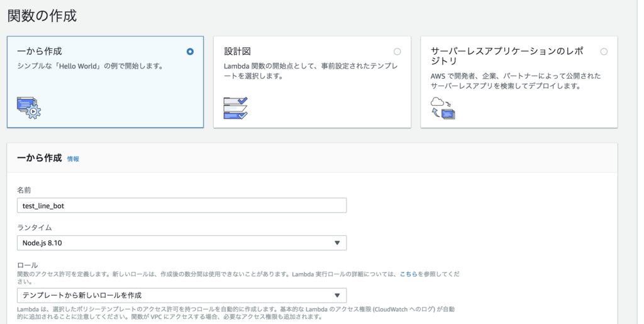The height and width of the screenshot is (324, 644).
Task: Click the 名前 input field with test_line_bot
Action: (x=182, y=205)
